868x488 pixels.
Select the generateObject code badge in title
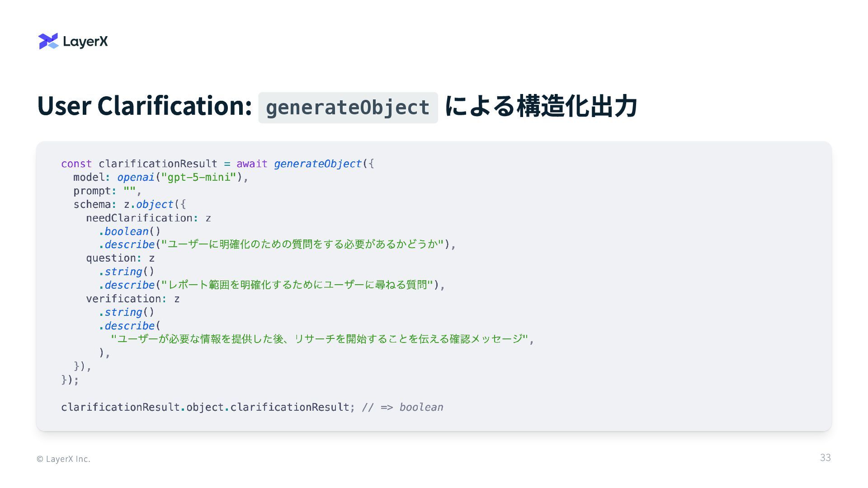[348, 108]
